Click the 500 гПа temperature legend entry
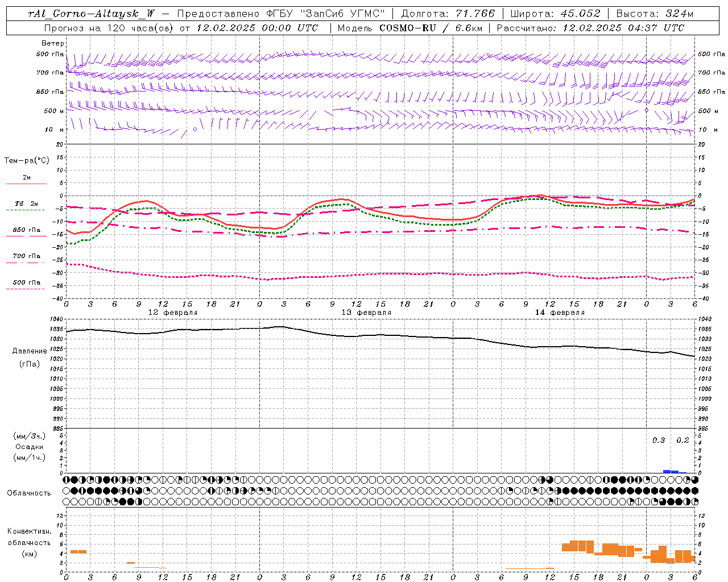Image resolution: width=728 pixels, height=582 pixels. [x=27, y=282]
